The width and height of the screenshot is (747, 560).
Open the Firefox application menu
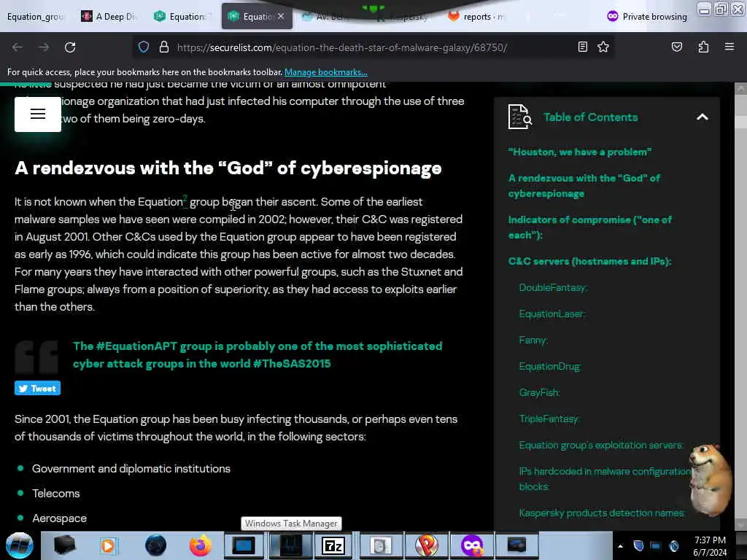point(729,47)
